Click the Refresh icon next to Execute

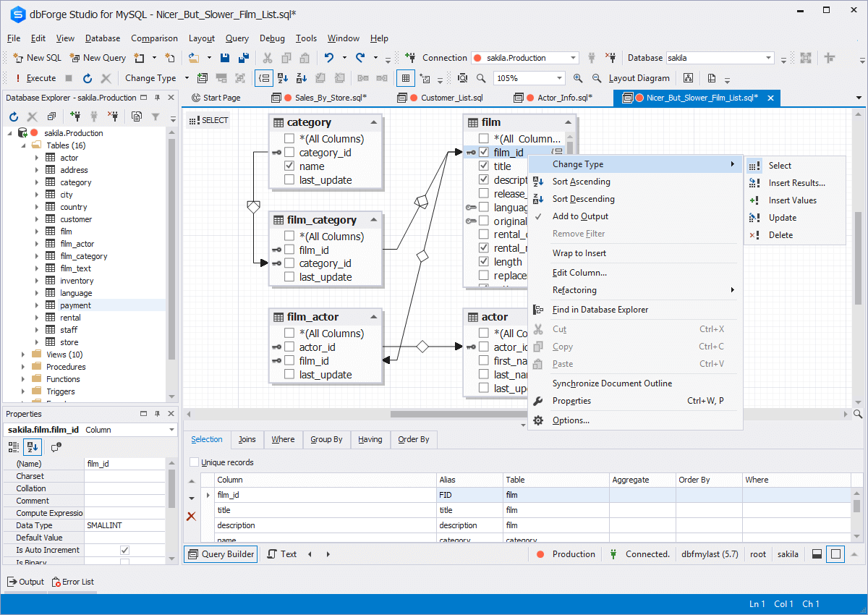tap(87, 77)
